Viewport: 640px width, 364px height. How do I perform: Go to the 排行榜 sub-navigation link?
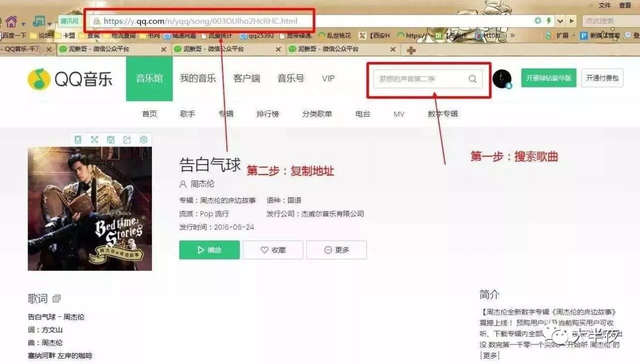(268, 114)
